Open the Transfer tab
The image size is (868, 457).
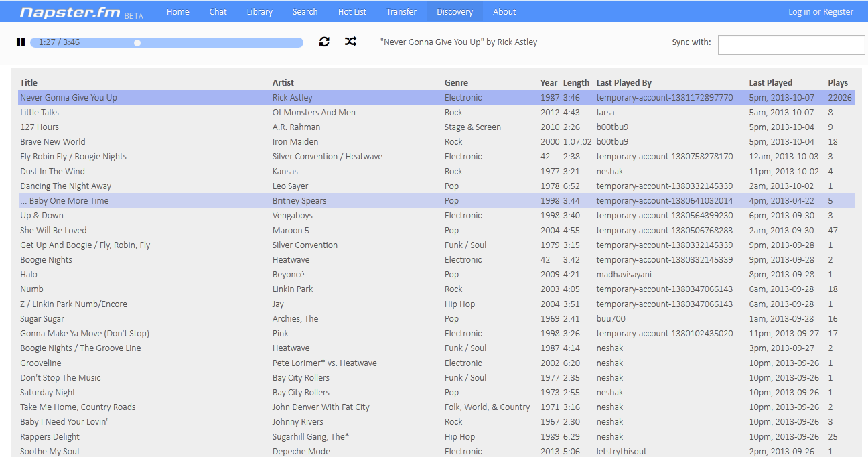[x=402, y=12]
